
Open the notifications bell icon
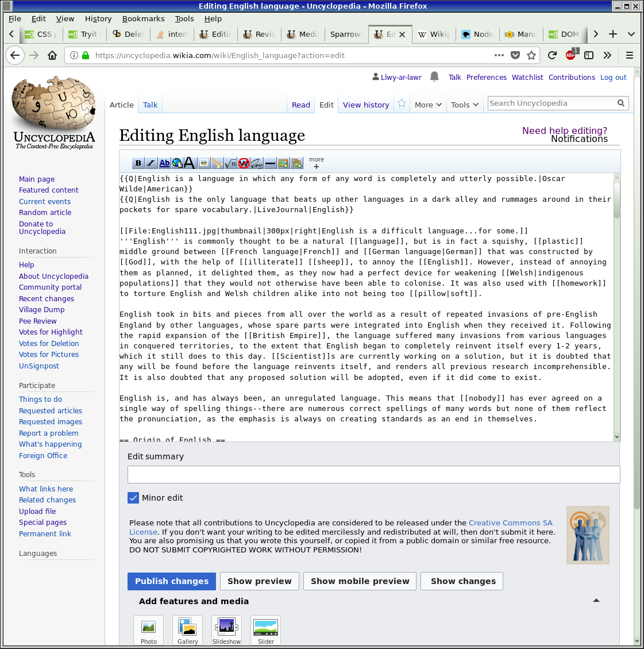[434, 76]
